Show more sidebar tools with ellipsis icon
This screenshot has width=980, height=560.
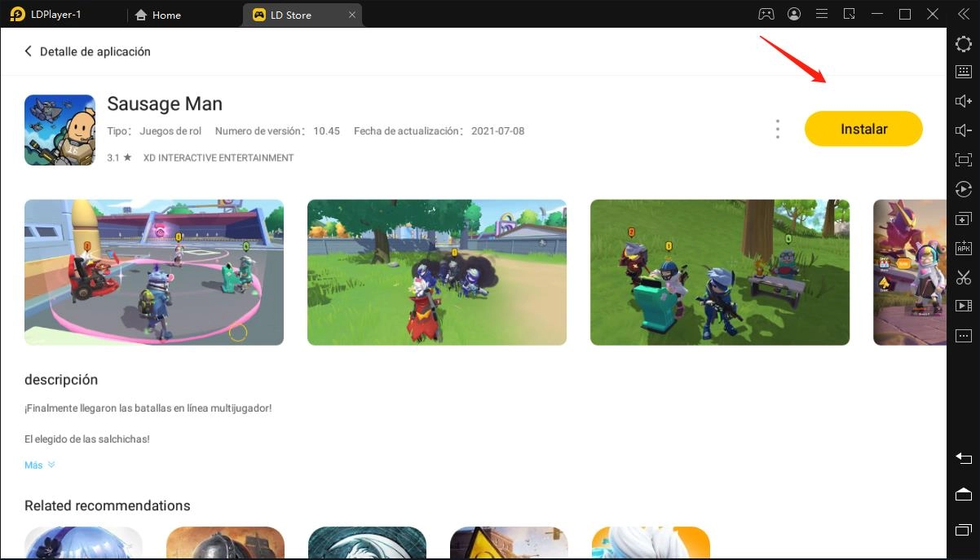point(963,335)
